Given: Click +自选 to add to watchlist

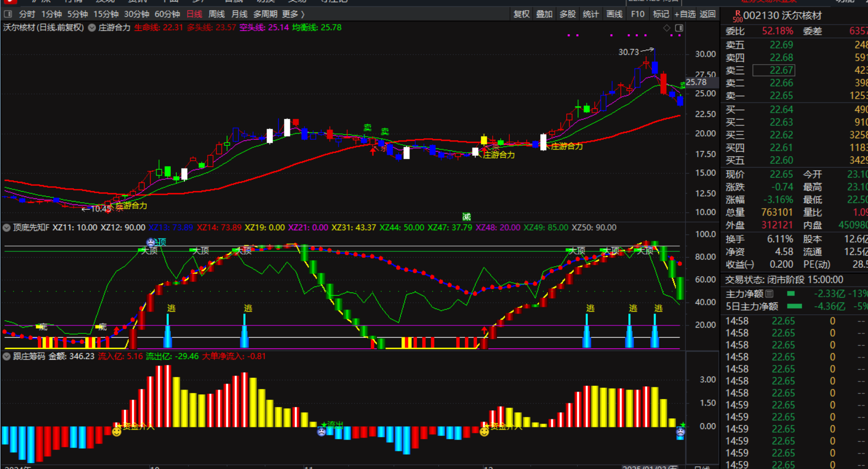Looking at the screenshot, I should click(x=685, y=14).
